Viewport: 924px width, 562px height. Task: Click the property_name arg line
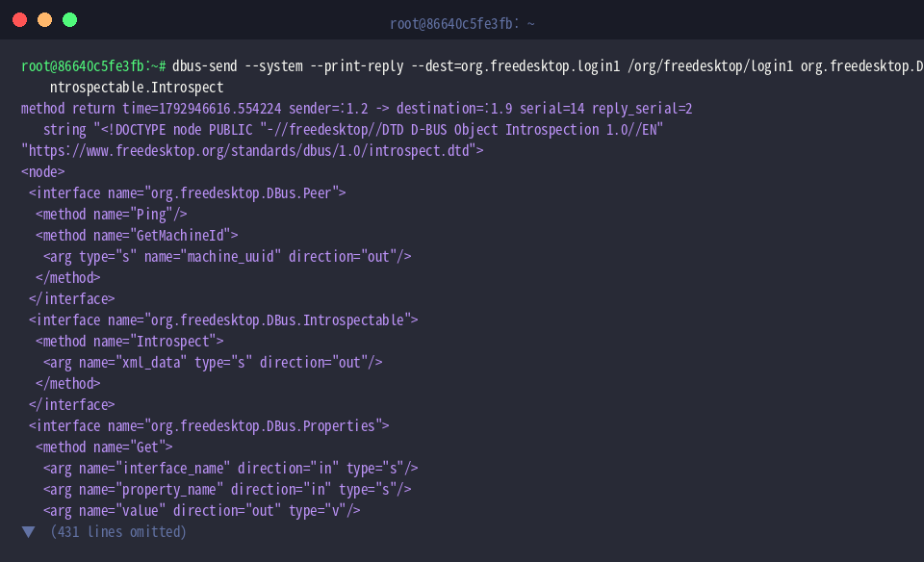227,490
